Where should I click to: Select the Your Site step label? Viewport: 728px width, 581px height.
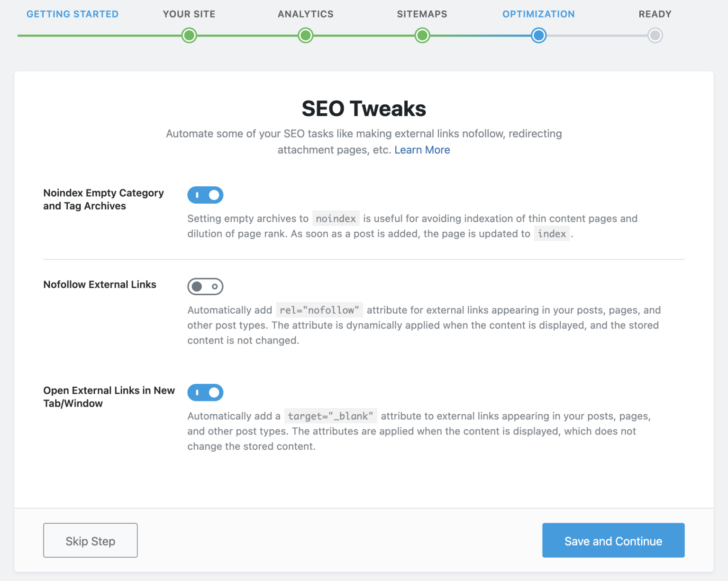point(189,14)
